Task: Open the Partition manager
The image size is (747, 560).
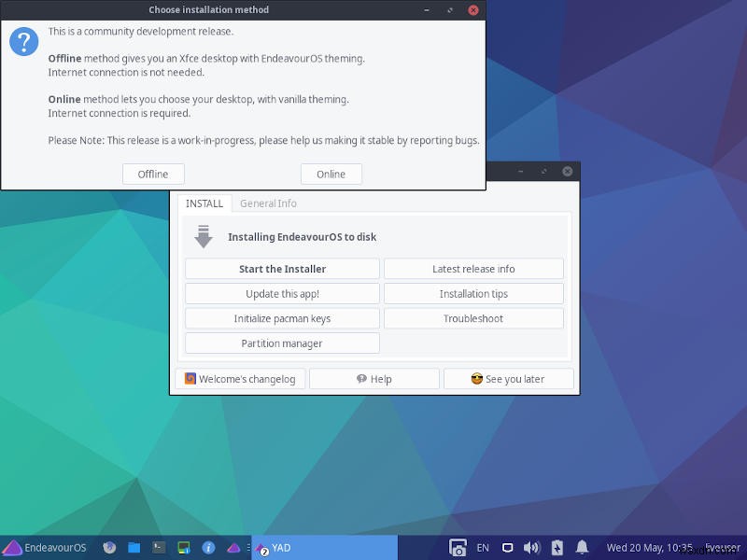Action: [282, 343]
